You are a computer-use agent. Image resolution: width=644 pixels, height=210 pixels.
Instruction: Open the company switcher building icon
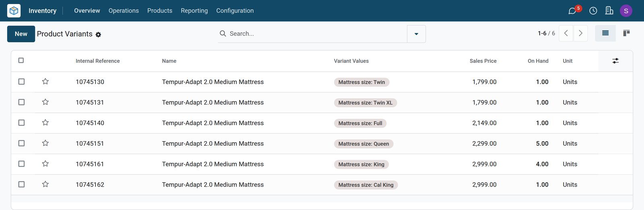click(x=609, y=10)
